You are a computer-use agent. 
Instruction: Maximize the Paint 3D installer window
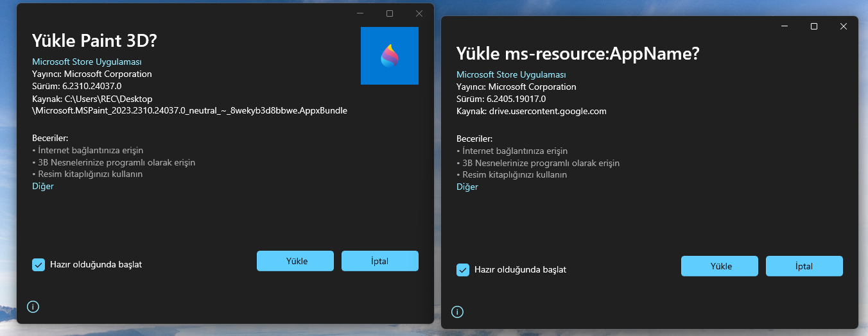tap(390, 13)
